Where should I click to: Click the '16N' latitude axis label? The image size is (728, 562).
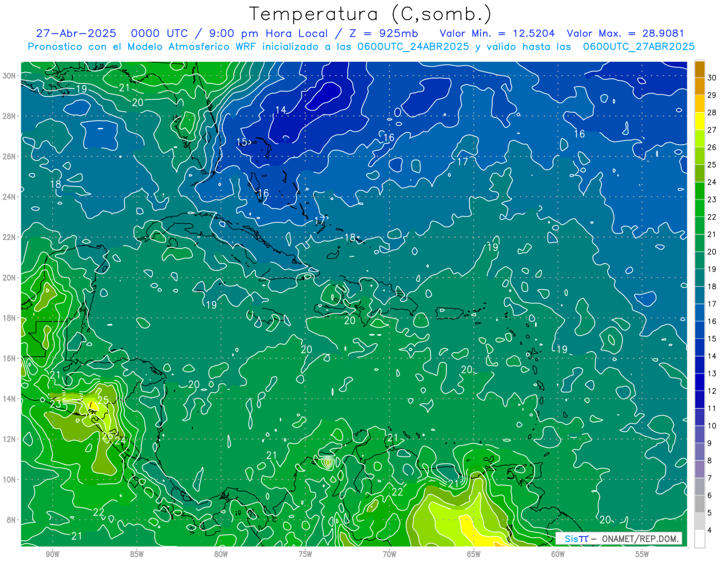coord(10,358)
